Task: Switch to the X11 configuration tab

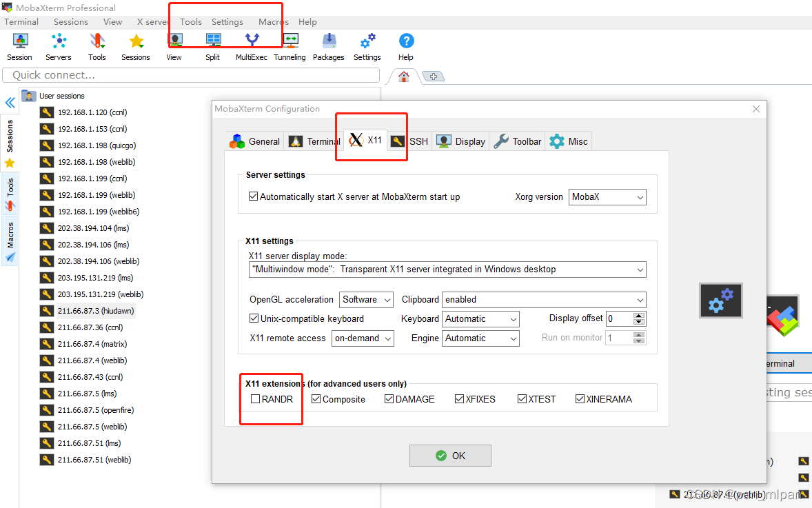Action: pos(365,141)
